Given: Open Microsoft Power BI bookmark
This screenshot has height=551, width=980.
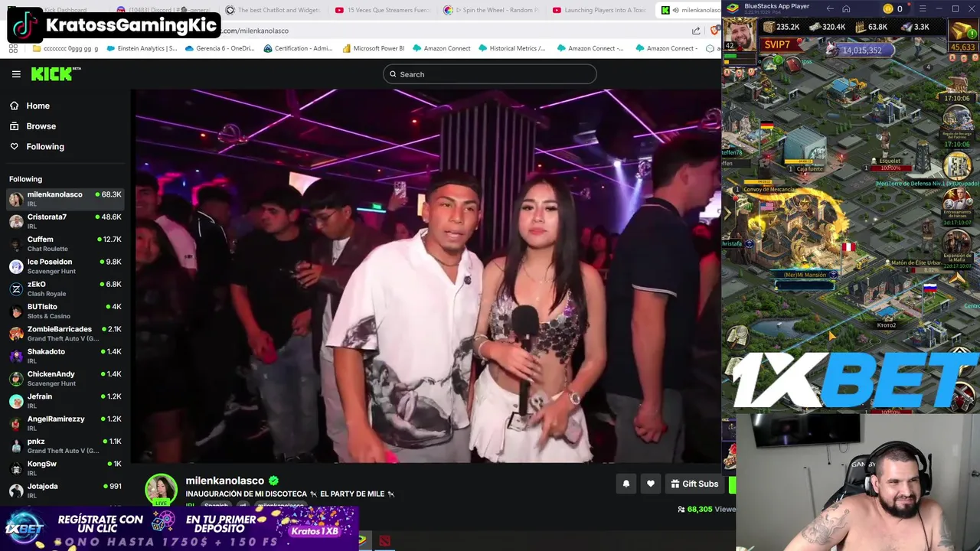Looking at the screenshot, I should tap(373, 48).
